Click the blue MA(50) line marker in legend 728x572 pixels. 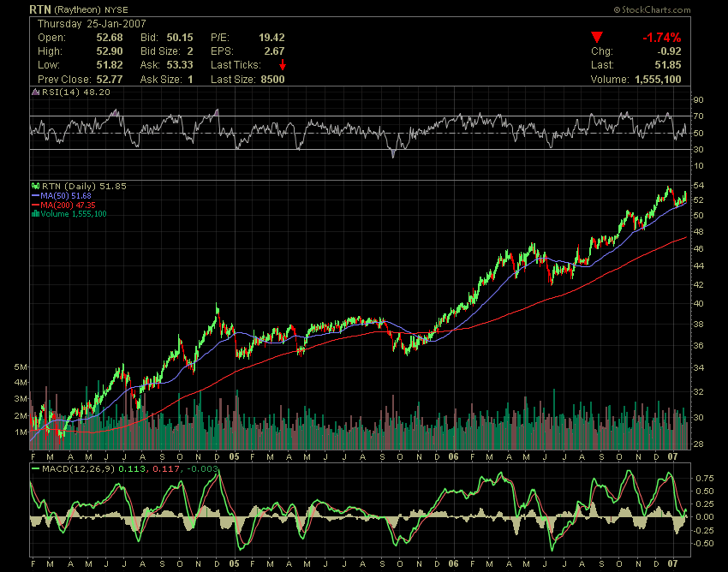(x=35, y=196)
